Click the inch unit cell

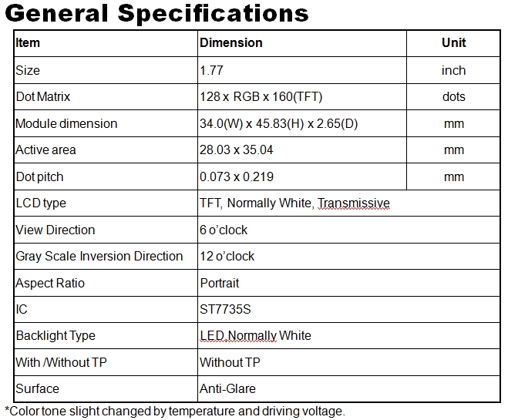(453, 70)
